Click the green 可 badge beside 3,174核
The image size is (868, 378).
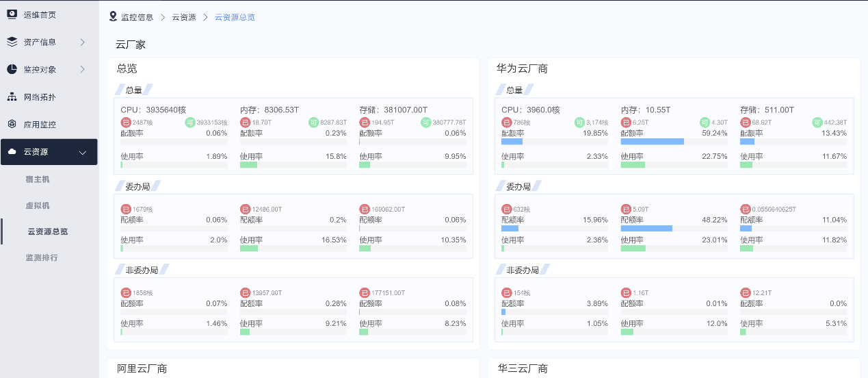coord(580,123)
